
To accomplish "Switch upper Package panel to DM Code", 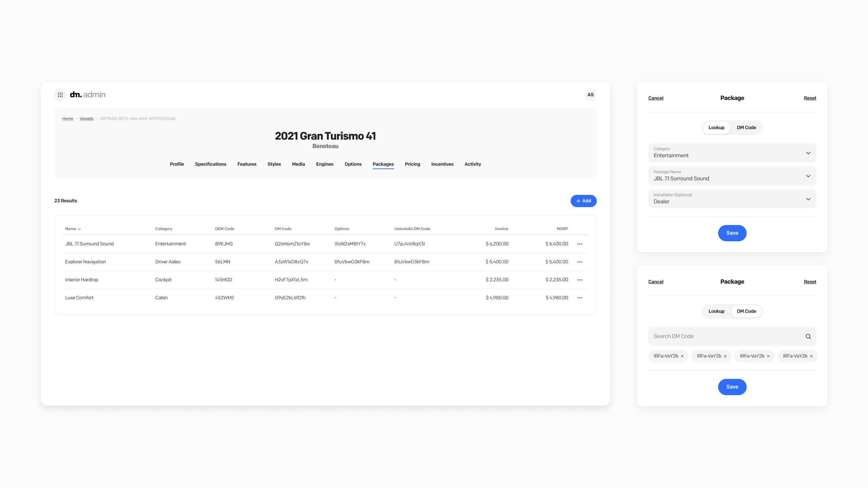I will pos(746,128).
